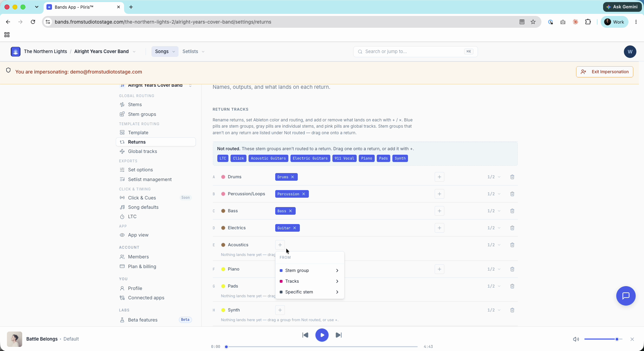
Task: Change Acoustics return output 1/2
Action: click(494, 245)
